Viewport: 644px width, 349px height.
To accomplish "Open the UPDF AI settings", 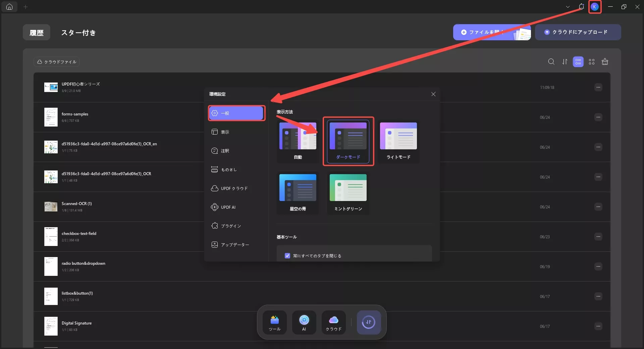I will tap(236, 207).
